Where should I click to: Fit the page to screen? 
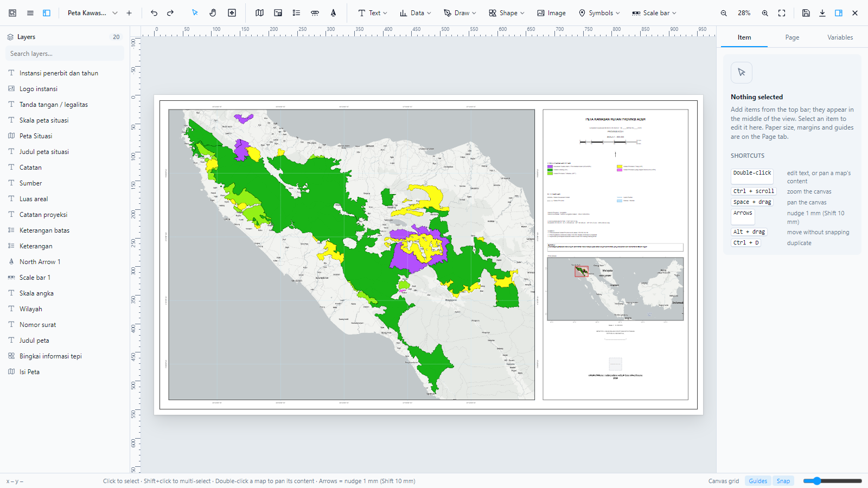pyautogui.click(x=782, y=13)
